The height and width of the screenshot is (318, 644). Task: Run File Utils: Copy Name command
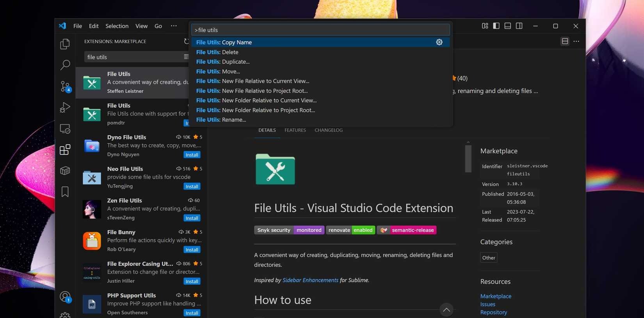tap(320, 42)
